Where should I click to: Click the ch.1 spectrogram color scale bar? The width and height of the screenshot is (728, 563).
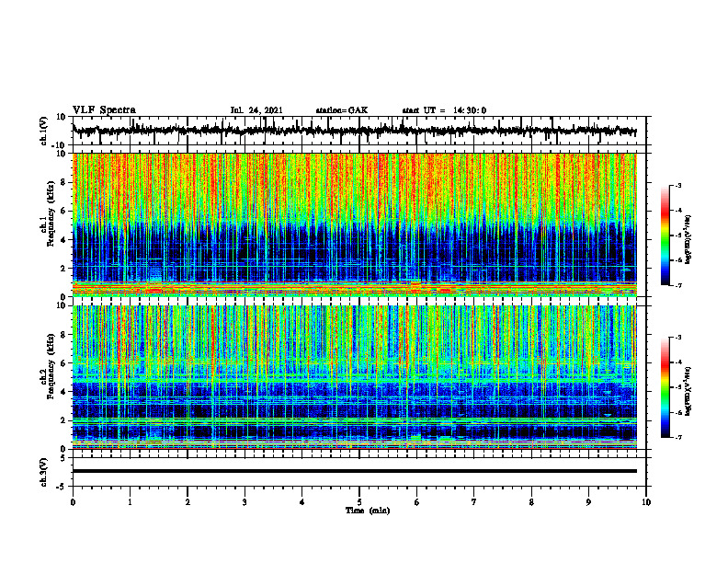pyautogui.click(x=665, y=236)
